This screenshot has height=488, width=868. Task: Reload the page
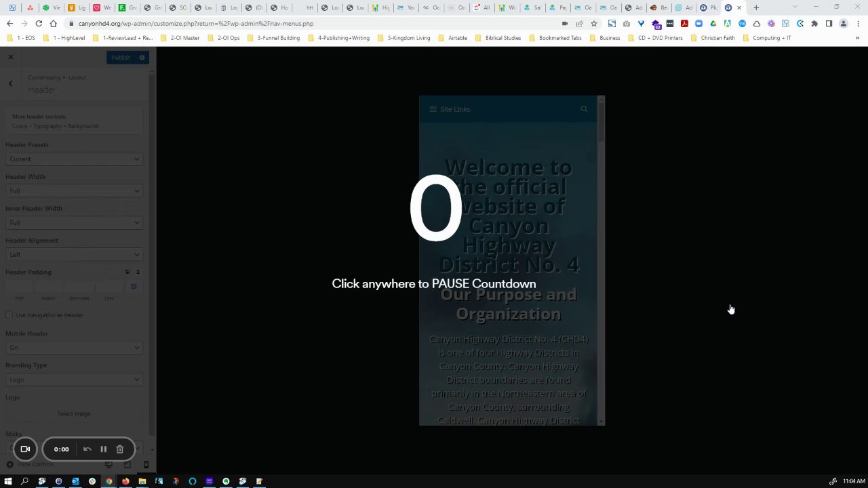(x=39, y=23)
